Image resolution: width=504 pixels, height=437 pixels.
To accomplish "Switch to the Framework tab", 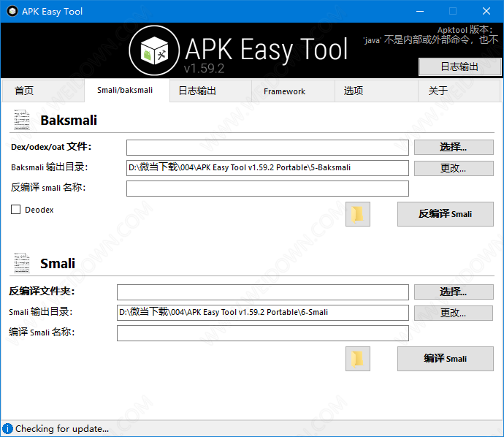I will (x=293, y=91).
